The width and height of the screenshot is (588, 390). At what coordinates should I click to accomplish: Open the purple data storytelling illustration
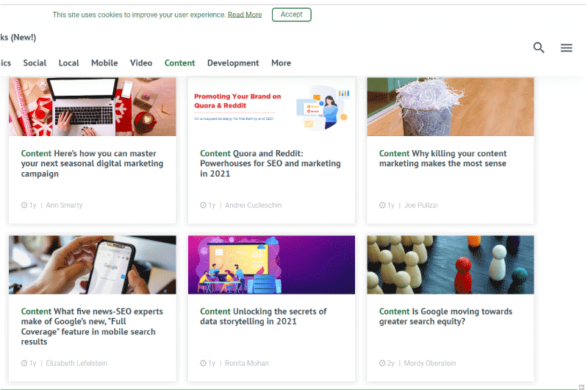pyautogui.click(x=271, y=265)
